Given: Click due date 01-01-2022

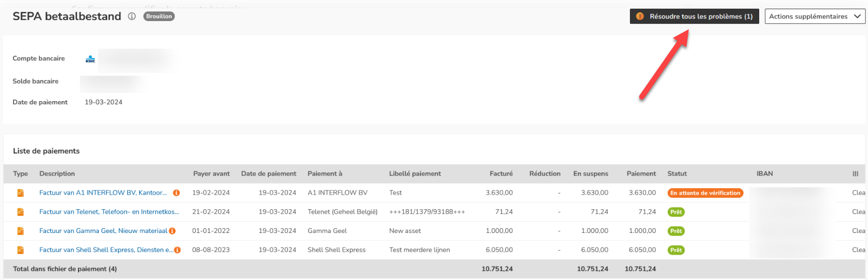Looking at the screenshot, I should click(x=211, y=231).
